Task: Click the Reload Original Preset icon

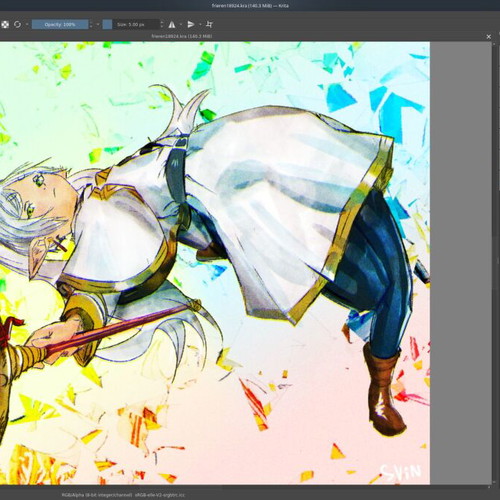Action: click(17, 24)
